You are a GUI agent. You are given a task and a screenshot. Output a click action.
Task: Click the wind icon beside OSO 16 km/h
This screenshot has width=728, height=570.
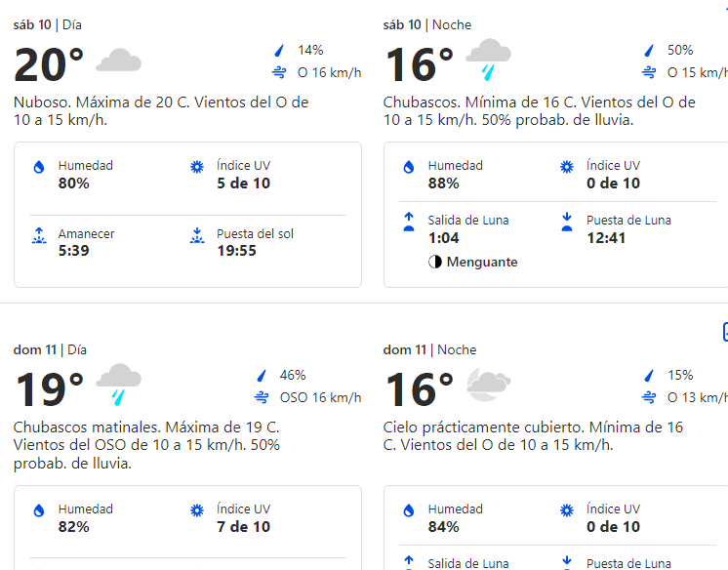tap(262, 397)
